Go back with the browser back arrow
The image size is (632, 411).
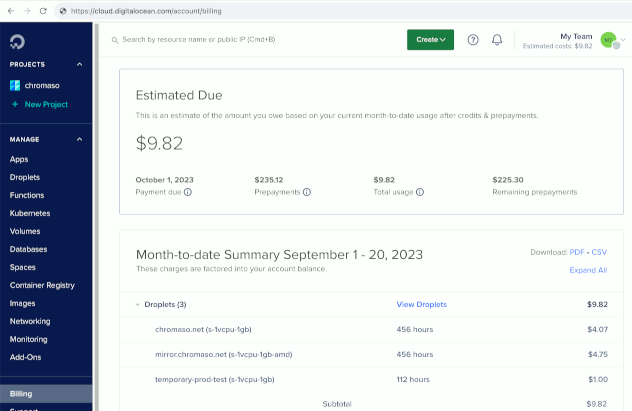[11, 11]
